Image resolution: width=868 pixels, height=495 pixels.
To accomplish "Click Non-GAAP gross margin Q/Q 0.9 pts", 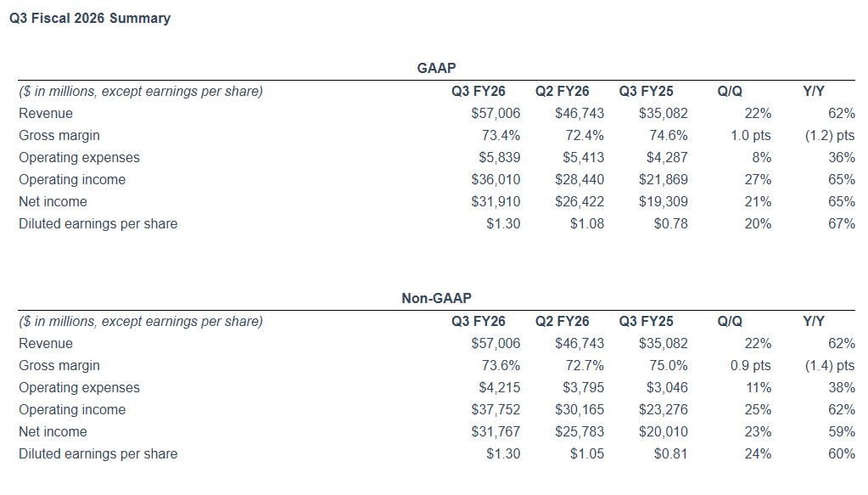I will coord(749,365).
